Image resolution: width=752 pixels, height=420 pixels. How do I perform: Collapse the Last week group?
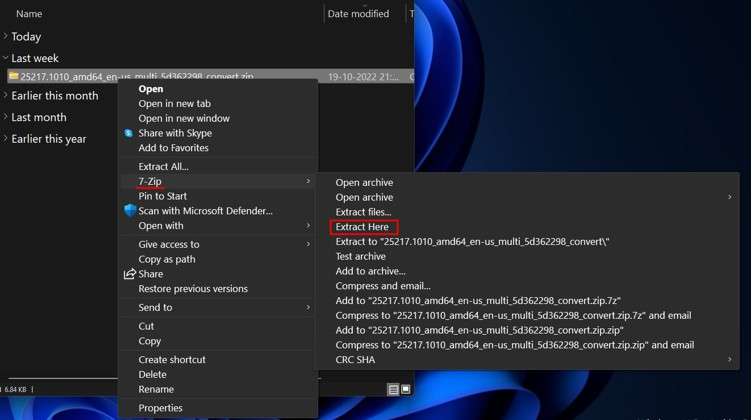click(5, 58)
